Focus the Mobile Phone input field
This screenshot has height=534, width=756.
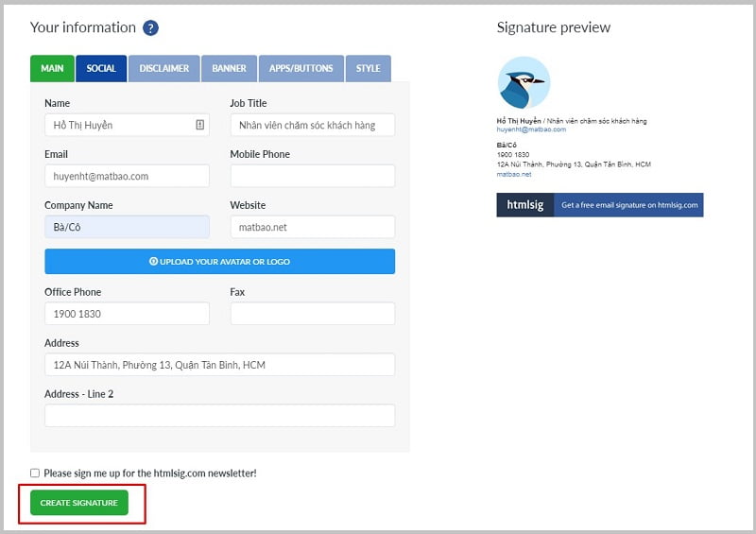pos(312,176)
